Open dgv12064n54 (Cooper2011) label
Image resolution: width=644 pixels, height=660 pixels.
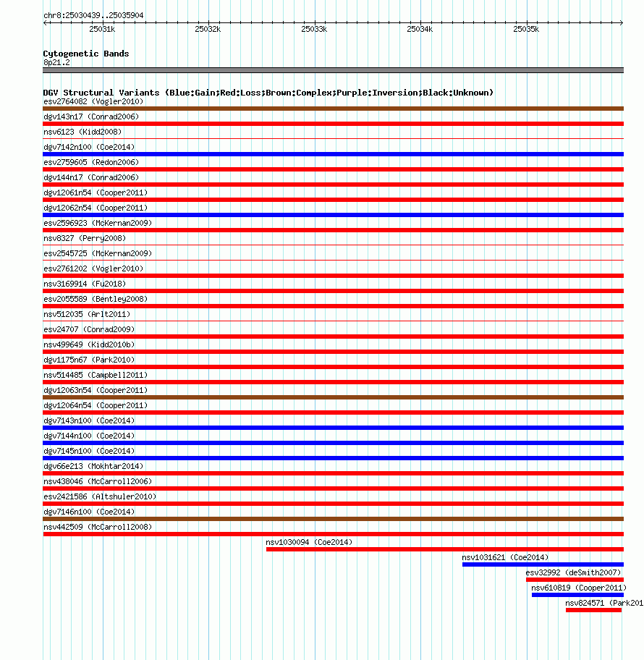pos(96,405)
